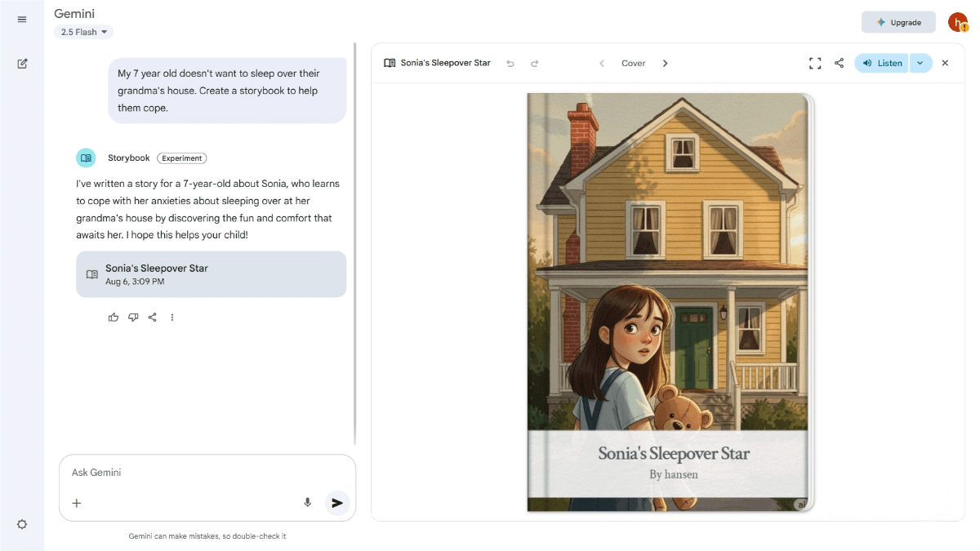Start a new chat with the compose icon
The image size is (980, 551).
(22, 63)
